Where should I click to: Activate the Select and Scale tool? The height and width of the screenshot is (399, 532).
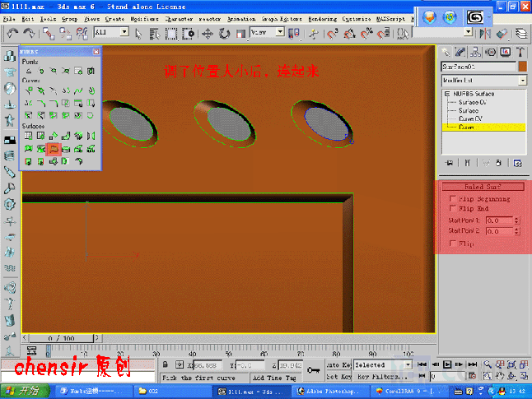[240, 34]
